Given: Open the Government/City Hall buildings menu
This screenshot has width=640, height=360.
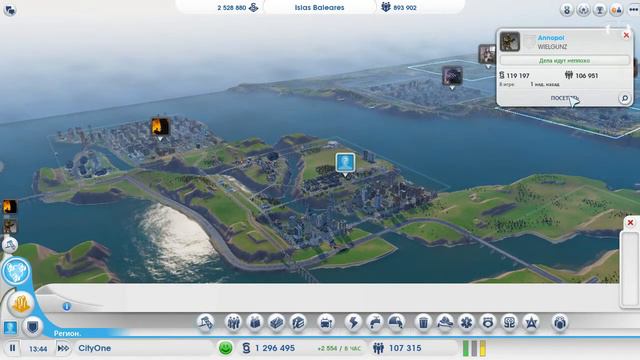Looking at the screenshot, I should tap(298, 323).
